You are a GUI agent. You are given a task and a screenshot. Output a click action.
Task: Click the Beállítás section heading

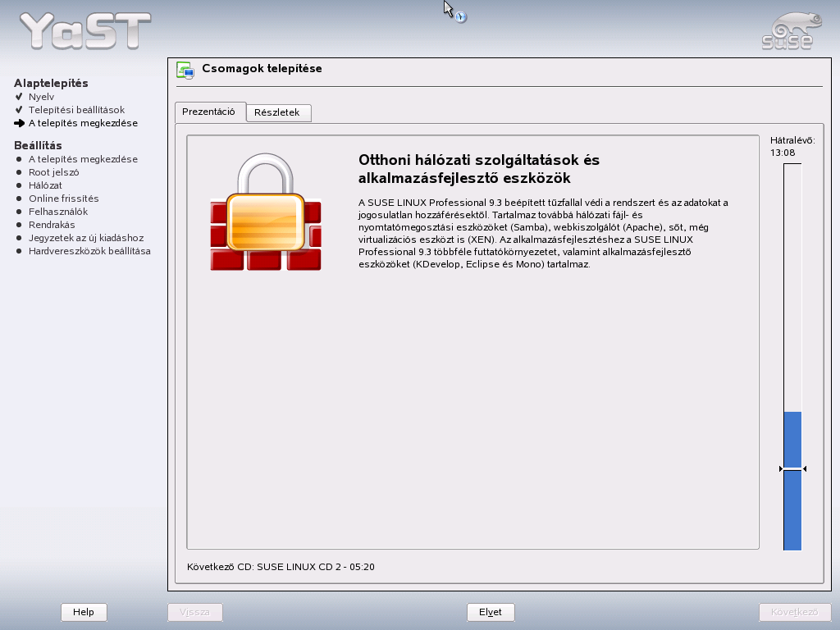pos(38,145)
